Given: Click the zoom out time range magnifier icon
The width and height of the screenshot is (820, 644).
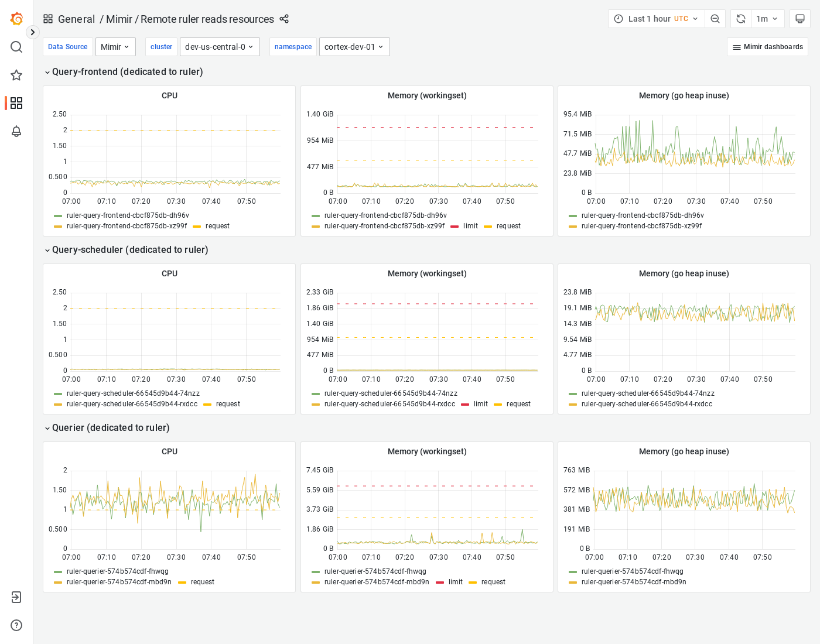Looking at the screenshot, I should 715,18.
